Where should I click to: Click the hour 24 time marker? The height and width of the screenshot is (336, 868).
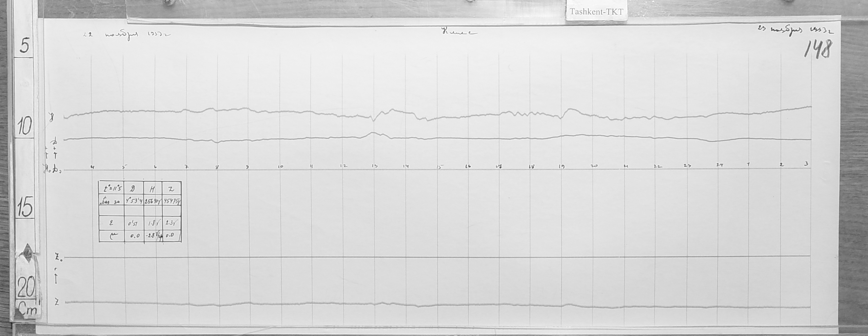719,165
